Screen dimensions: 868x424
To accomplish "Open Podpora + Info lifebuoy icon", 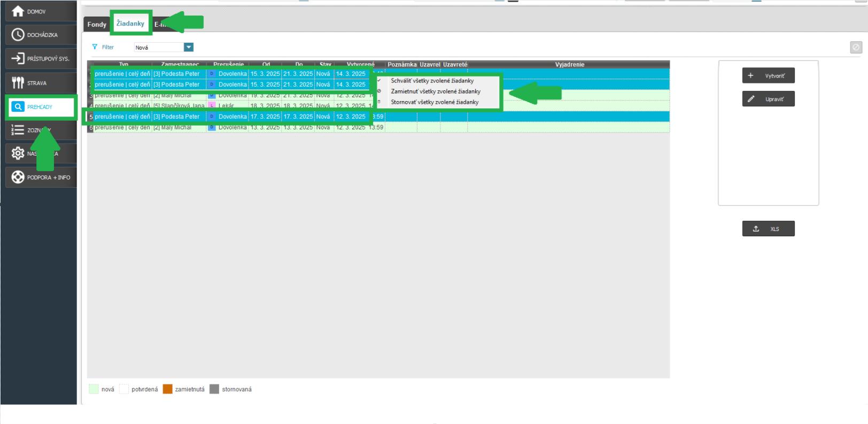I will click(x=18, y=177).
